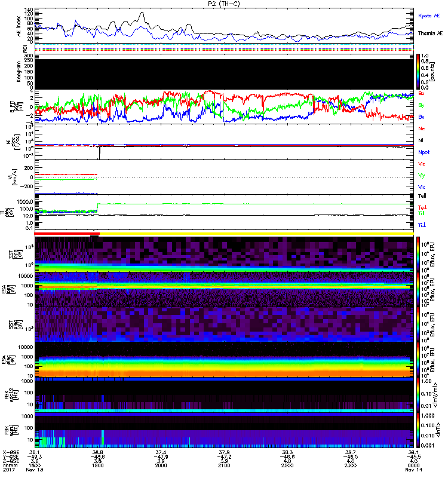Click the red Te perpendicular legend label
The width and height of the screenshot is (448, 478).
pos(423,207)
